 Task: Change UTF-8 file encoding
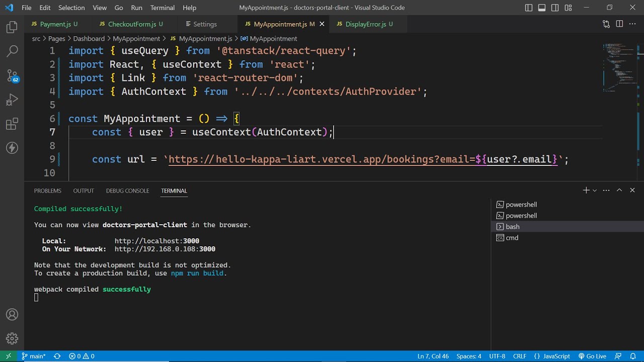pyautogui.click(x=497, y=356)
